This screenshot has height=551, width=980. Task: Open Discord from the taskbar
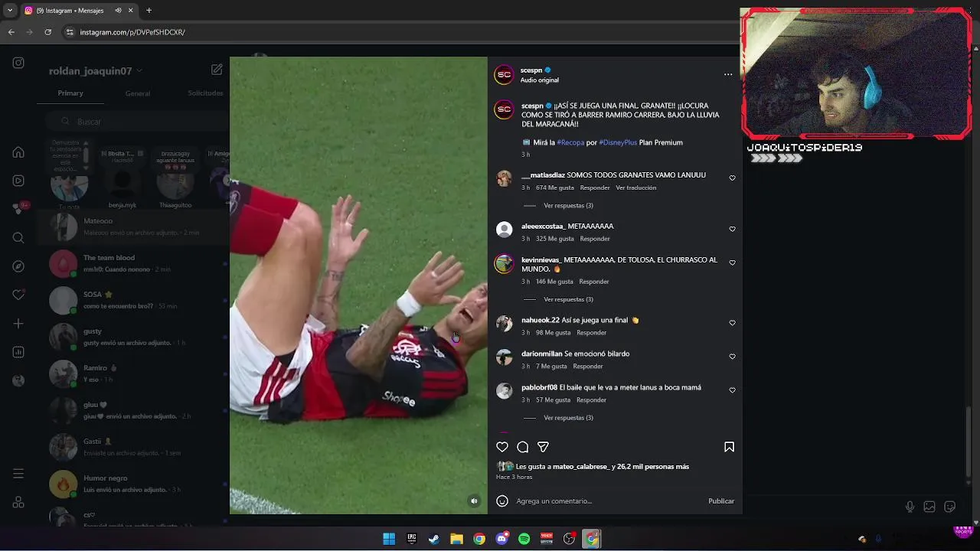(501, 539)
